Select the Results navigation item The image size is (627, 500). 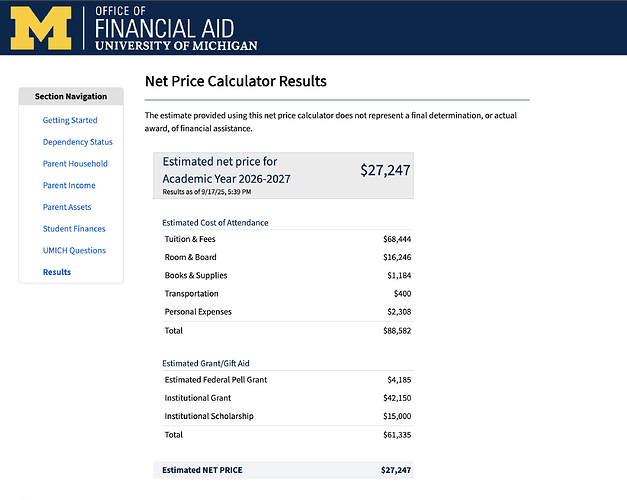point(57,272)
